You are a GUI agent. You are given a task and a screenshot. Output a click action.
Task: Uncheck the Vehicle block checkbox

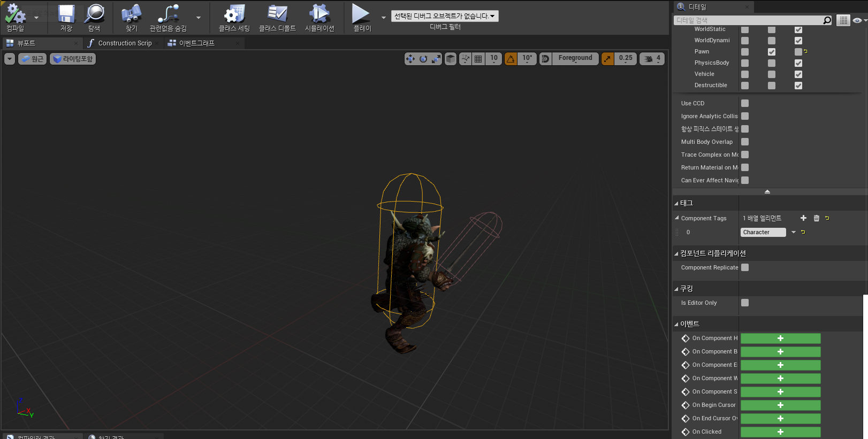click(798, 74)
